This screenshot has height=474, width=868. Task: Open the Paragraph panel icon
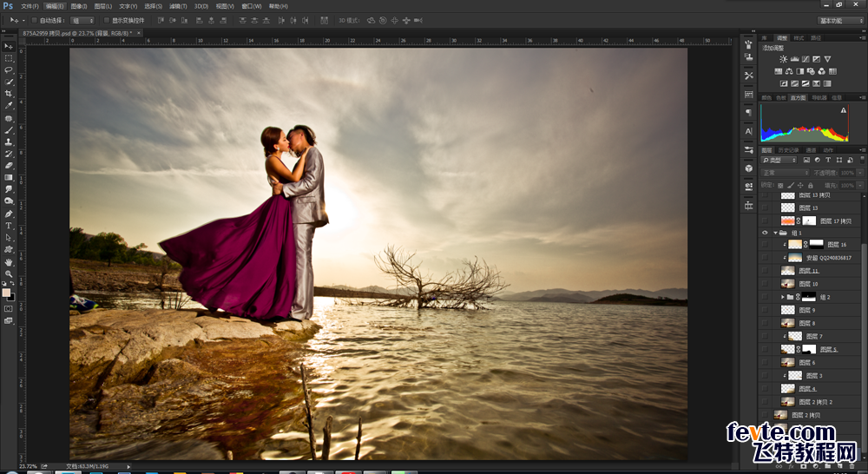[748, 112]
